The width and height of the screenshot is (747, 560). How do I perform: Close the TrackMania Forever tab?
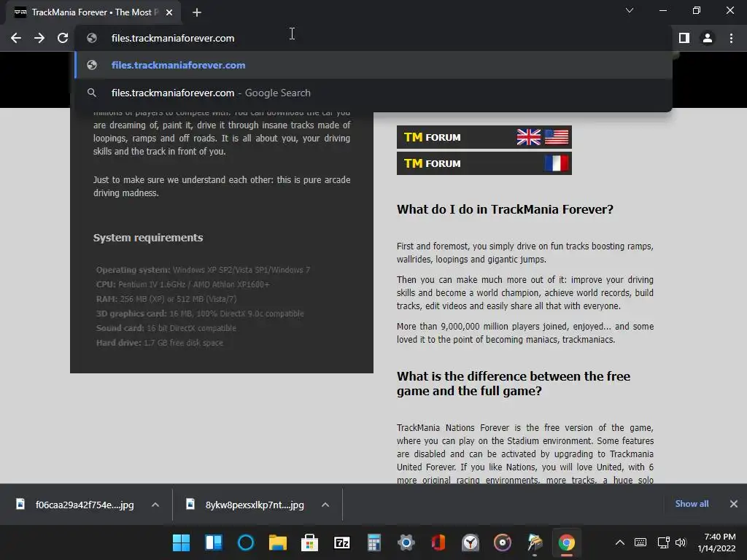(169, 12)
